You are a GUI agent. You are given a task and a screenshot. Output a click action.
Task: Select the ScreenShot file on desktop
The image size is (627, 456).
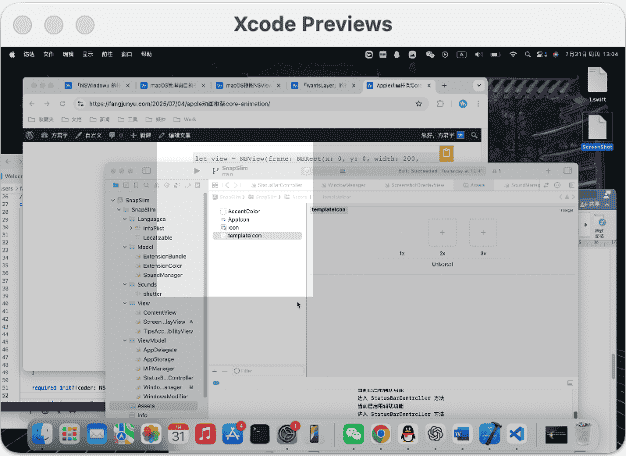(x=597, y=132)
